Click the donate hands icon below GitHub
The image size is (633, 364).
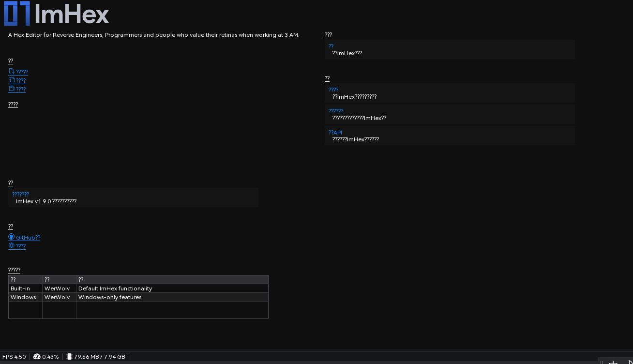(x=11, y=245)
